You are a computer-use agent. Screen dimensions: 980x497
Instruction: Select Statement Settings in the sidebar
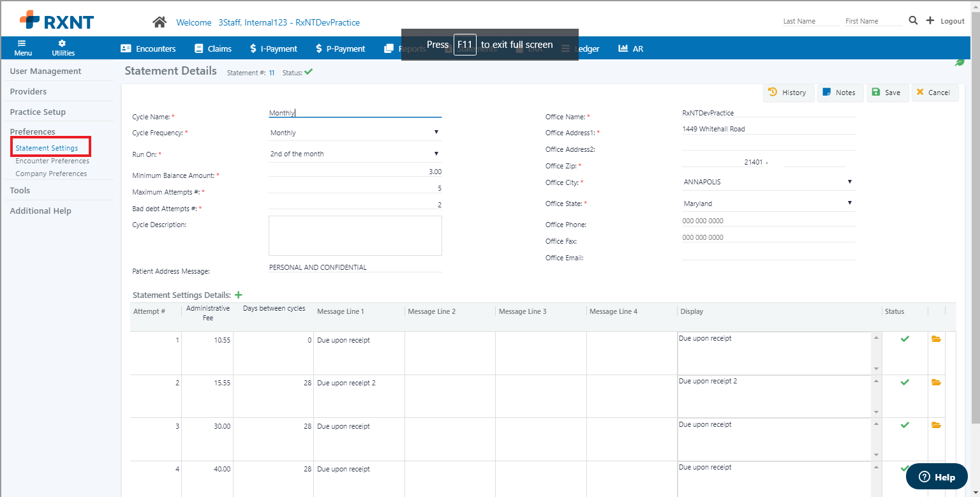pyautogui.click(x=47, y=148)
